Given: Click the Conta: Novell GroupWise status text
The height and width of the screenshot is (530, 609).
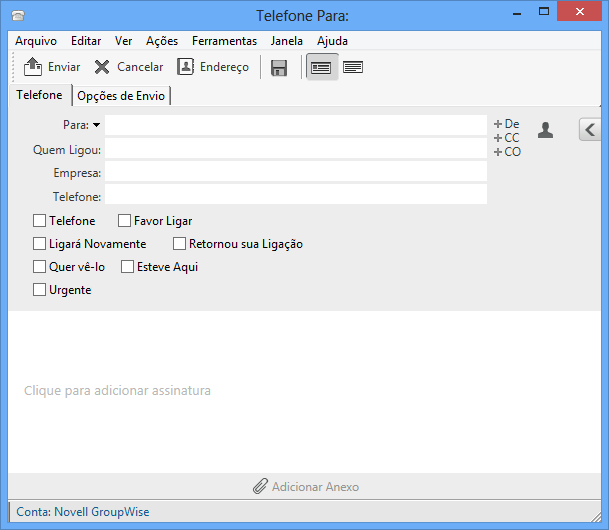Looking at the screenshot, I should click(x=83, y=512).
